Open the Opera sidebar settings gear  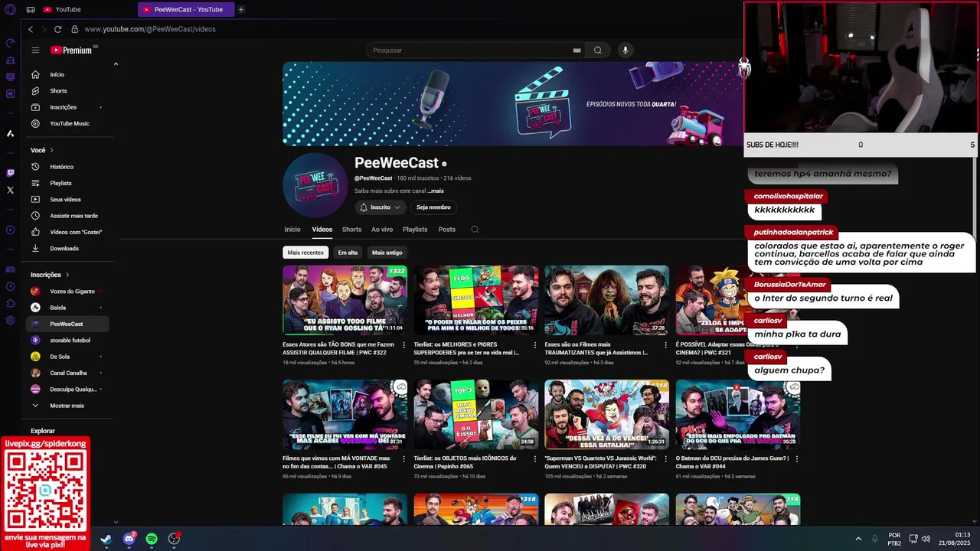point(10,320)
